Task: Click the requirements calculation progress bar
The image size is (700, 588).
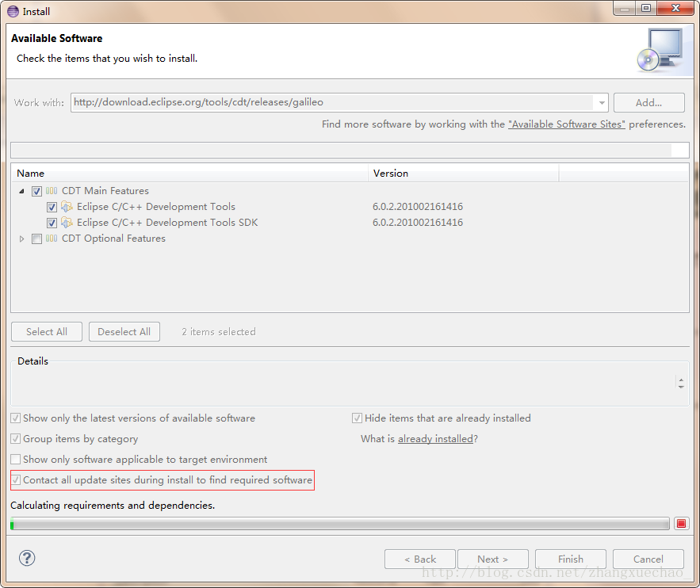Action: [340, 523]
